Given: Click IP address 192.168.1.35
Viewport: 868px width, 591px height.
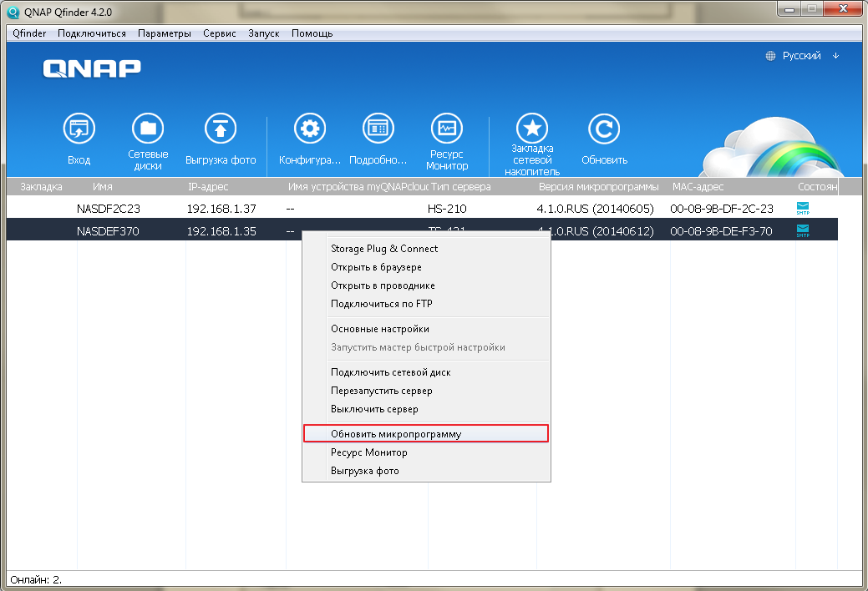Looking at the screenshot, I should tap(221, 231).
